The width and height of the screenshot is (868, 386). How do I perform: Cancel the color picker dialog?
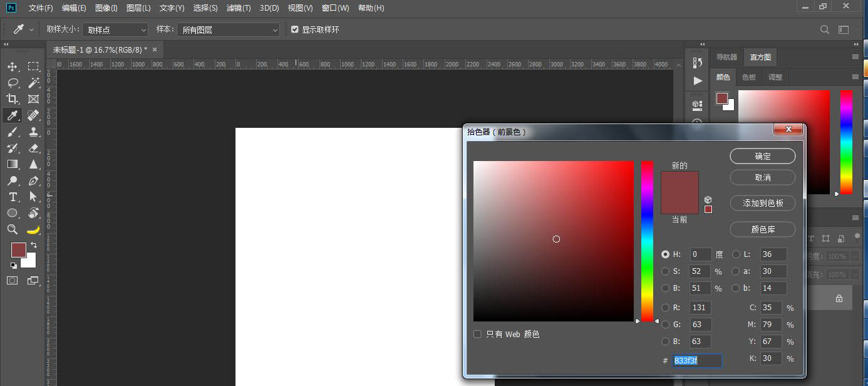(x=763, y=177)
